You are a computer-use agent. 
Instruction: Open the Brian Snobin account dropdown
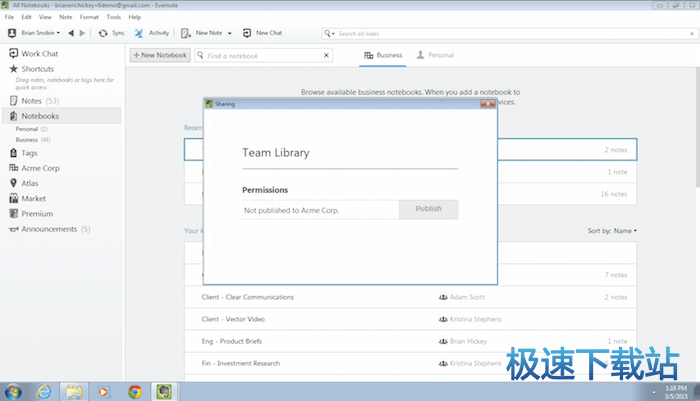(x=34, y=33)
